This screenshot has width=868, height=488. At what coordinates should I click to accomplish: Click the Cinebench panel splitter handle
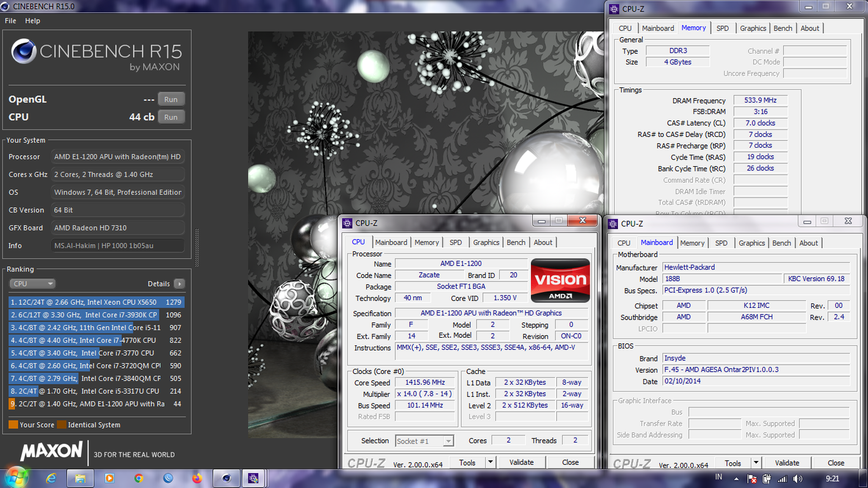point(197,248)
